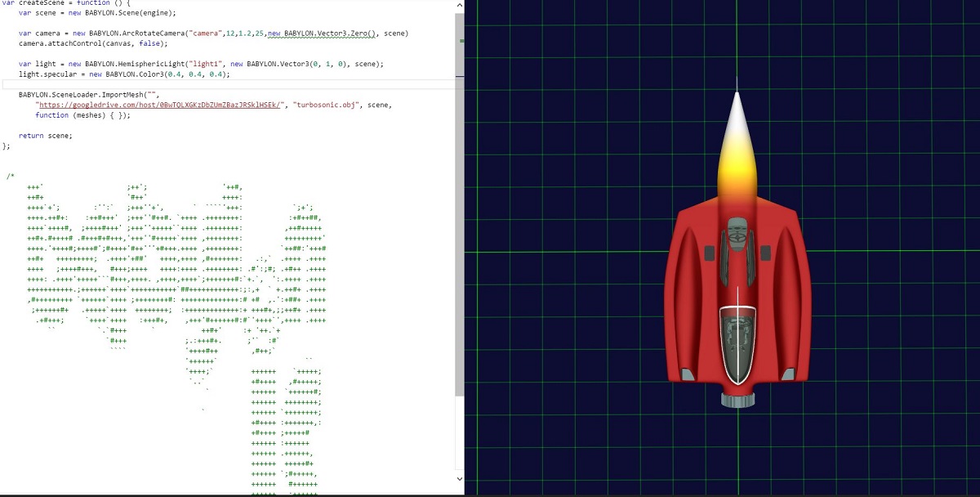
Task: Open the googledrive.com host URL in the code
Action: [159, 105]
